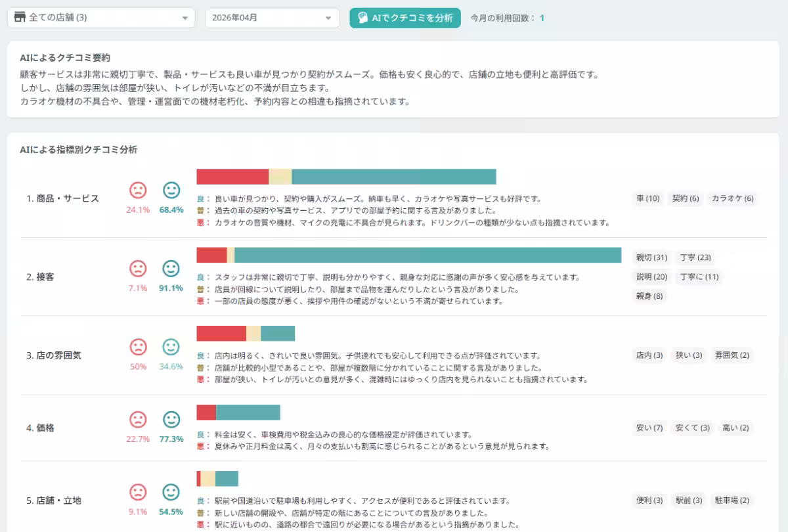This screenshot has height=532, width=788.
Task: Click the 91.1% positive percentage
Action: coord(171,288)
